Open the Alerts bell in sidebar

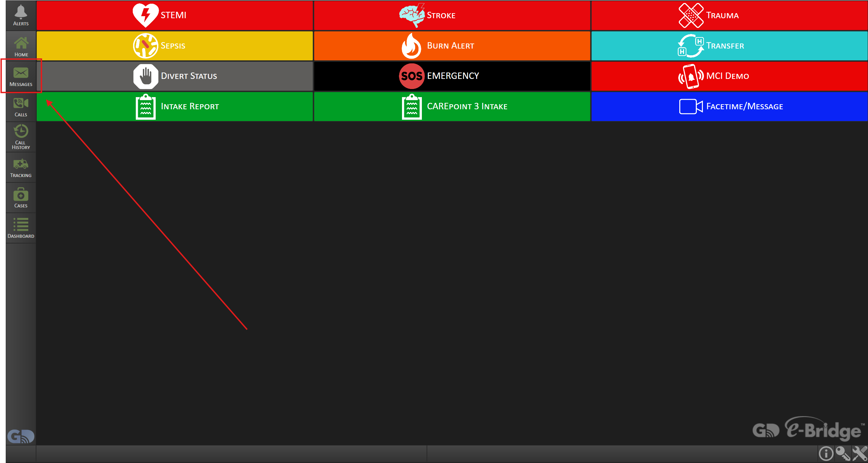pos(21,16)
